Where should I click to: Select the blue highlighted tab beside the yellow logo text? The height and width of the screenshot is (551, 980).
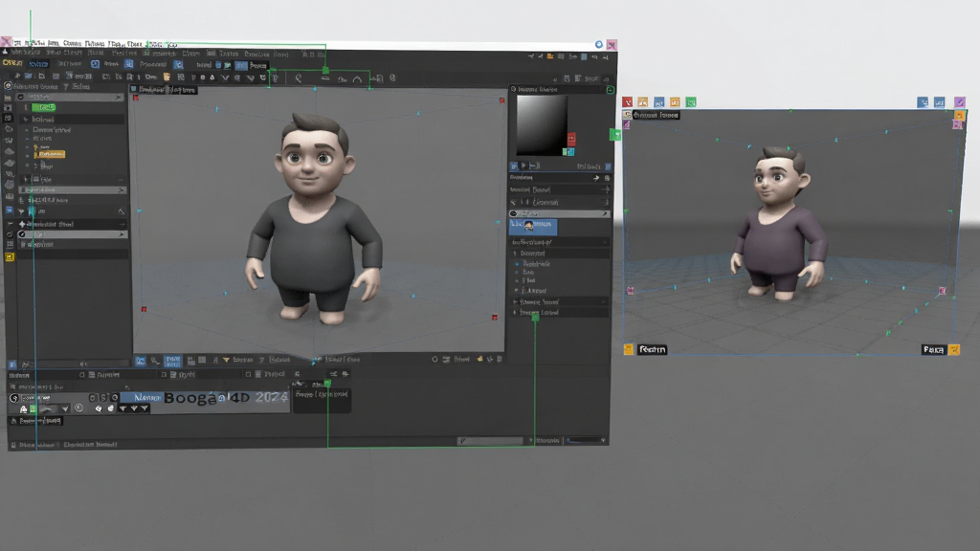tap(38, 64)
